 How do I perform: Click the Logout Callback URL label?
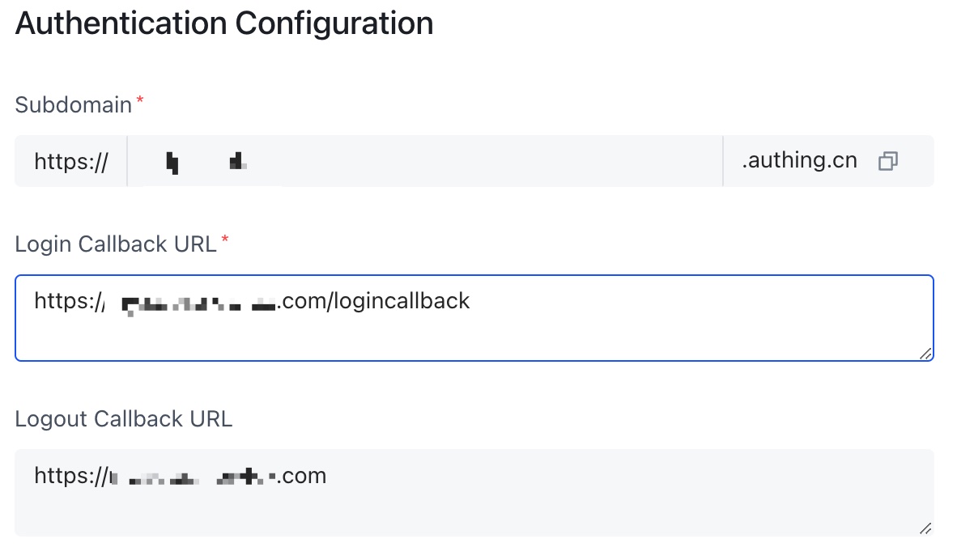click(123, 418)
